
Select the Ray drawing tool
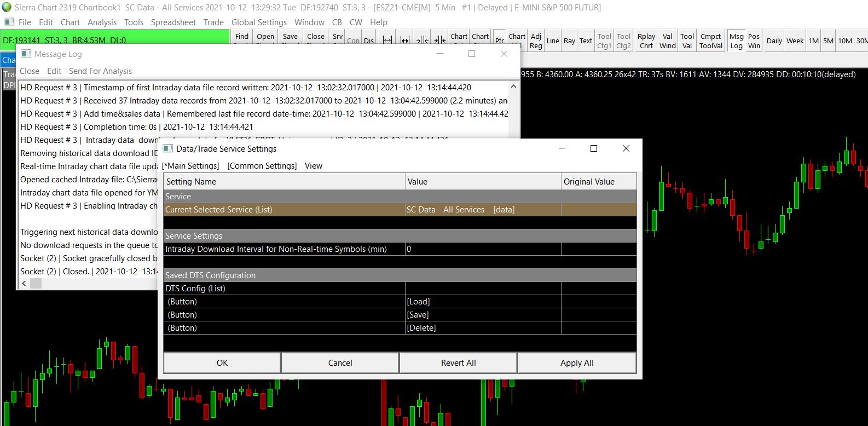(x=570, y=41)
